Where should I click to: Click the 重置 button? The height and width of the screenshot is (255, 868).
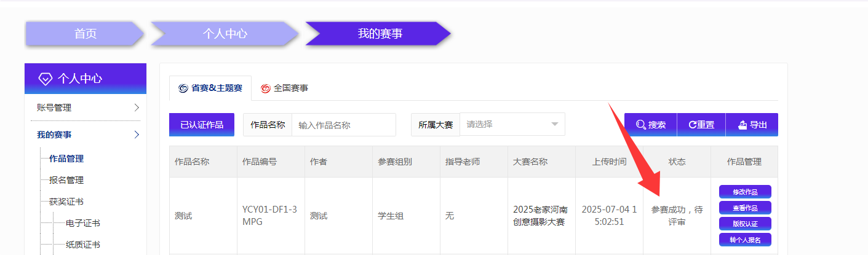point(701,125)
